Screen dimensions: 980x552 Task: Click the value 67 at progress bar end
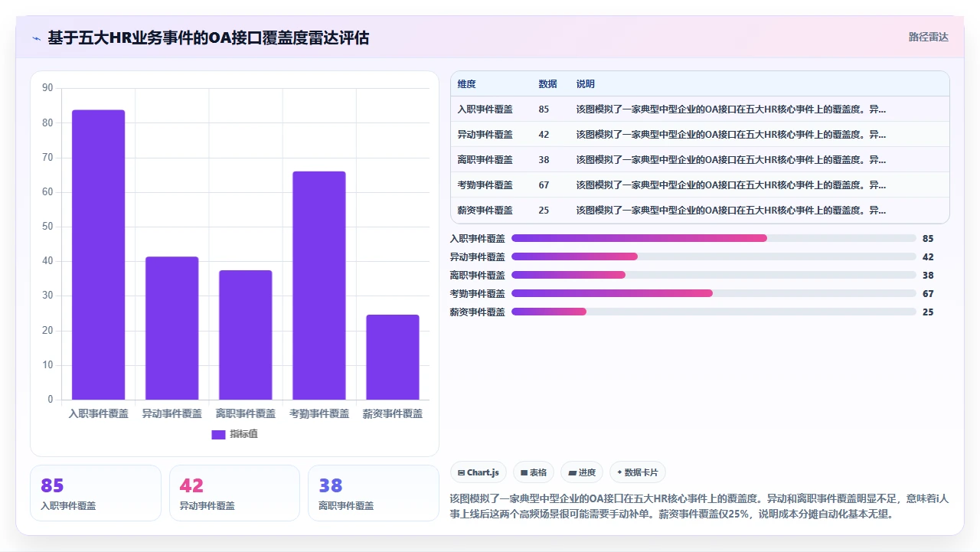point(928,294)
